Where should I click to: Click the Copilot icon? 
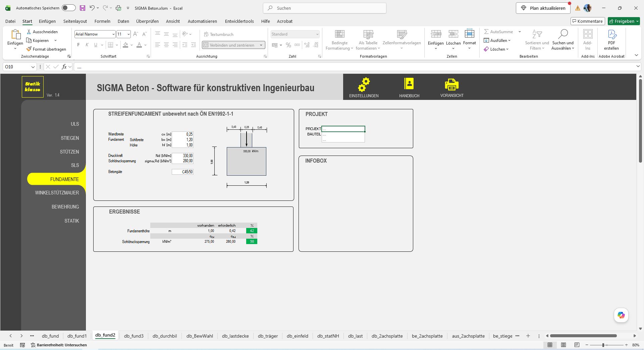point(621,315)
